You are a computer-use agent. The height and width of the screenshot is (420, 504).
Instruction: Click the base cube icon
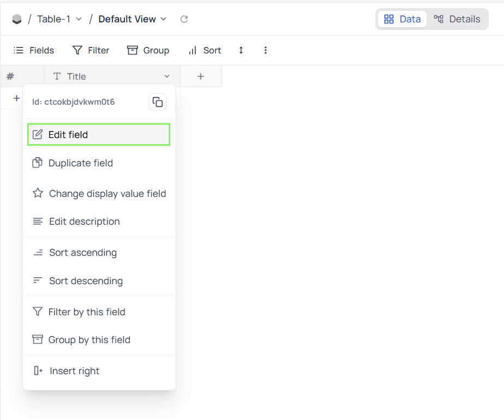[x=17, y=19]
